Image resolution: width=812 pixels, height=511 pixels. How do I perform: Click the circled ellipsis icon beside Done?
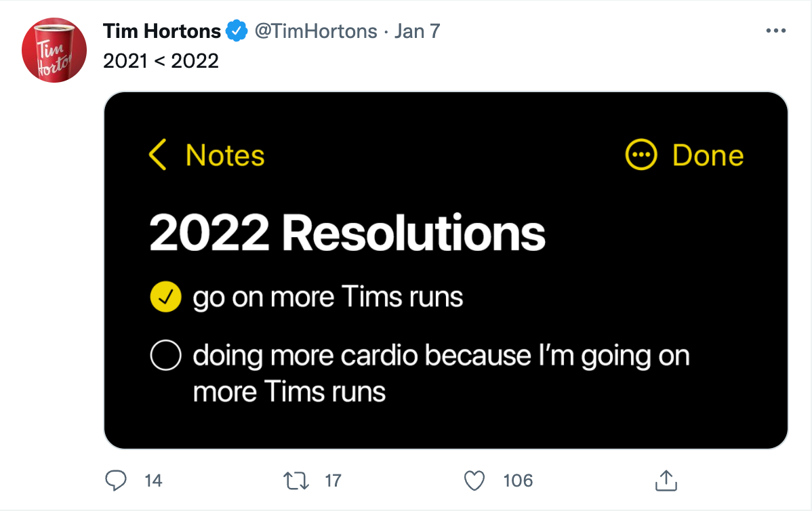click(x=641, y=155)
